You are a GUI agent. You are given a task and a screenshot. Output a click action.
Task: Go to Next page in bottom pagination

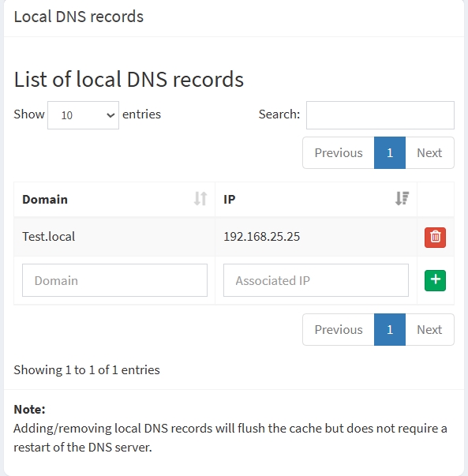pyautogui.click(x=429, y=330)
